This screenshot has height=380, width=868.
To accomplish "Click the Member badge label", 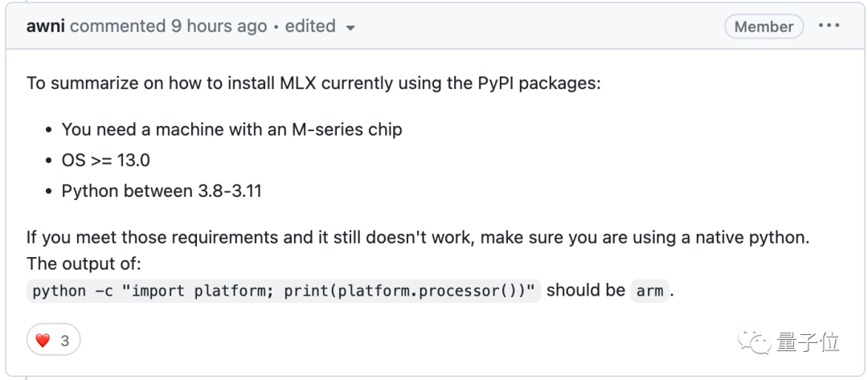I will coord(764,27).
